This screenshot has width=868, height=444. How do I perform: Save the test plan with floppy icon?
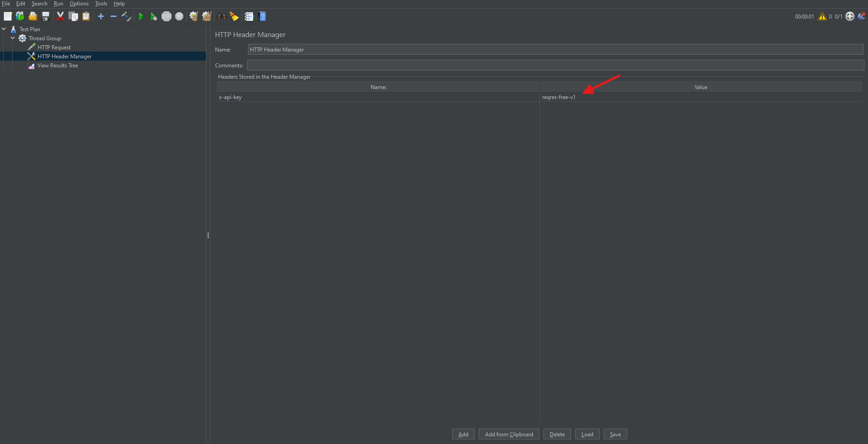click(45, 16)
